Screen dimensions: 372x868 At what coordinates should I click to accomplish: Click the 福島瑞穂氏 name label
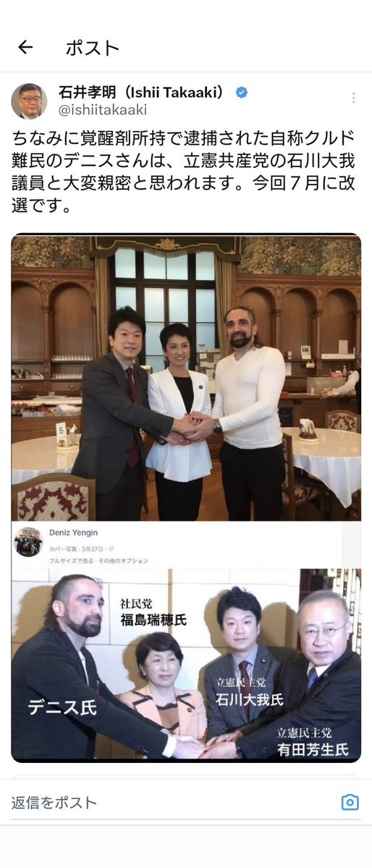pyautogui.click(x=154, y=620)
